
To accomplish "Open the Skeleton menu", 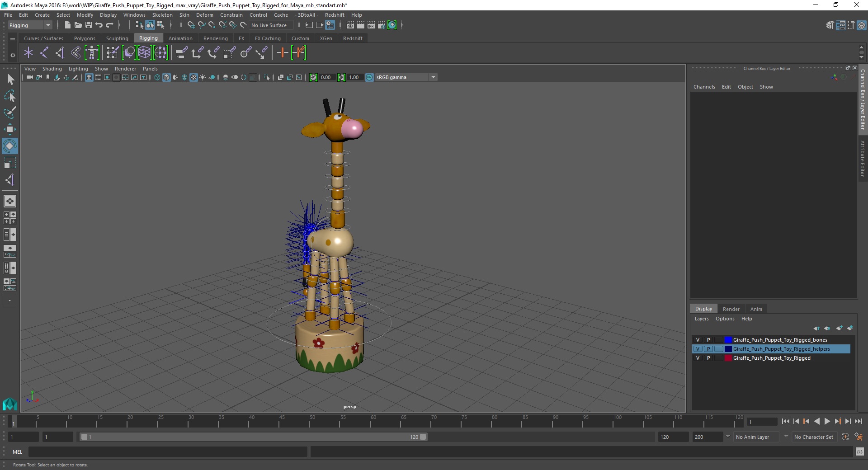I will point(162,15).
